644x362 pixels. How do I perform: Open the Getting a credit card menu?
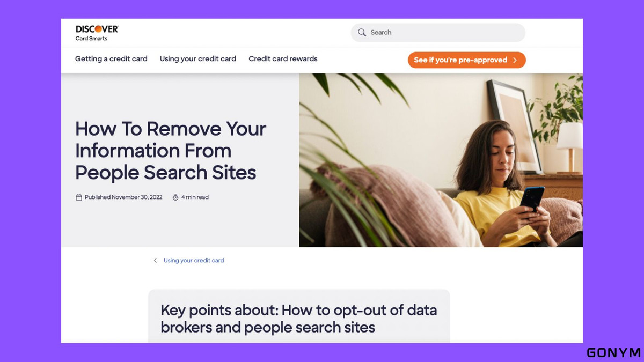pos(111,59)
